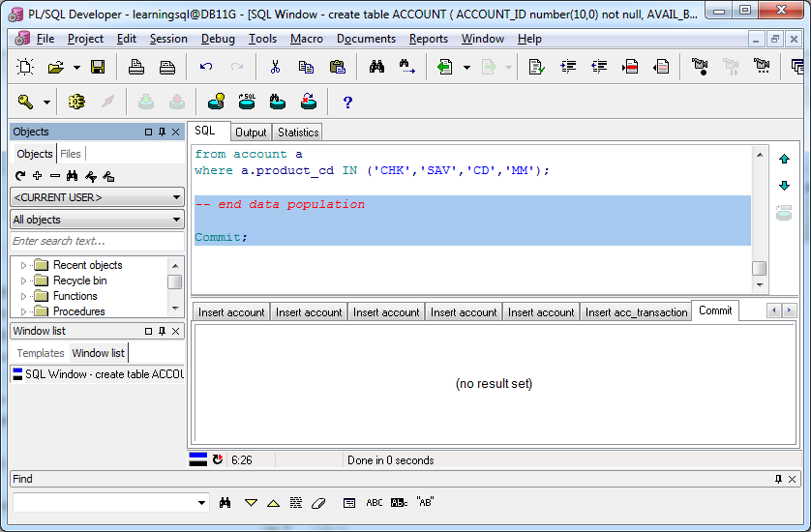Pin the Window list panel
The height and width of the screenshot is (532, 811).
point(162,331)
